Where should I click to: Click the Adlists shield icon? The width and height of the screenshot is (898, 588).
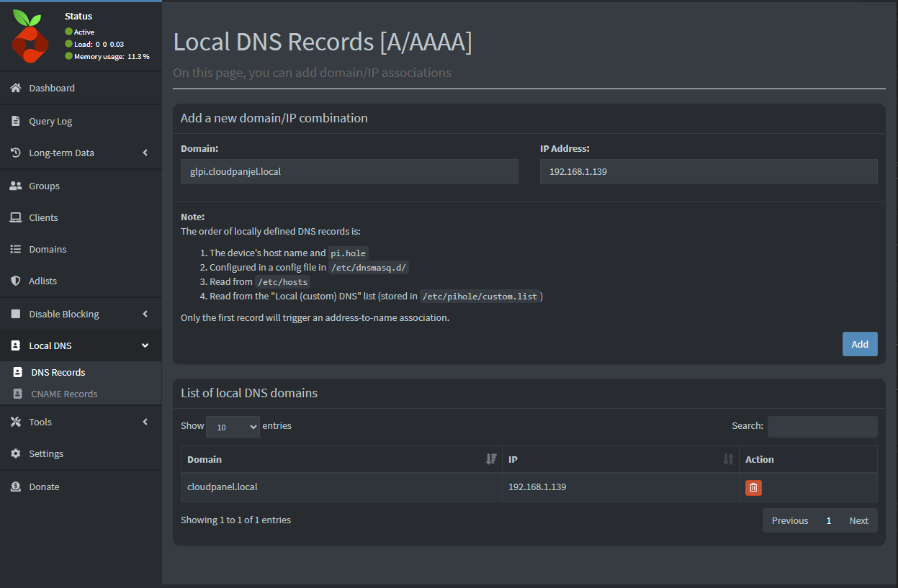click(x=15, y=281)
